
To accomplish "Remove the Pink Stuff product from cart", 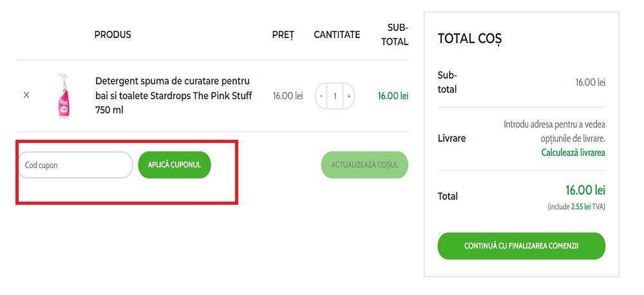I will tap(26, 95).
